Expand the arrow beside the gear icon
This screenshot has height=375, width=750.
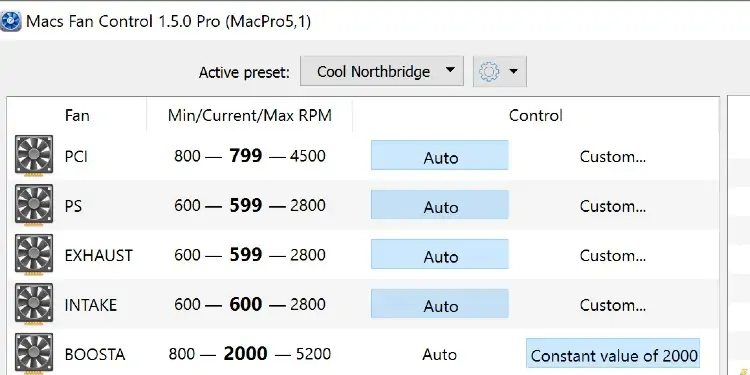tap(514, 72)
